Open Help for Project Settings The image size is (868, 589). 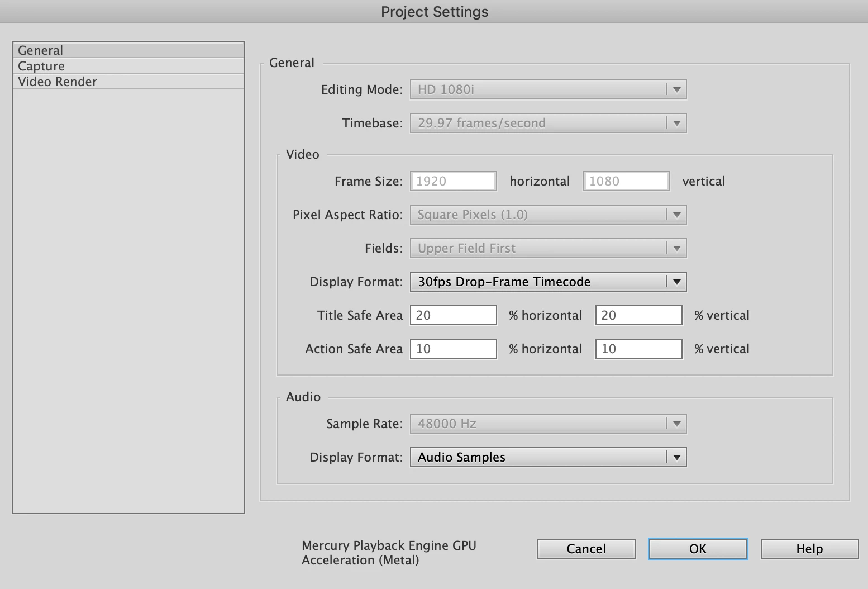click(x=809, y=549)
